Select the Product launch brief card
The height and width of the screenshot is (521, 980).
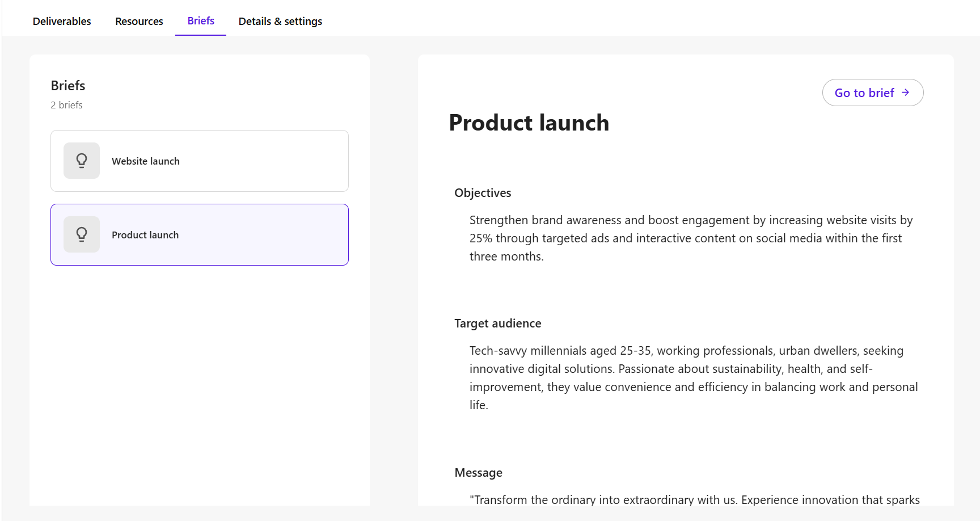point(200,234)
